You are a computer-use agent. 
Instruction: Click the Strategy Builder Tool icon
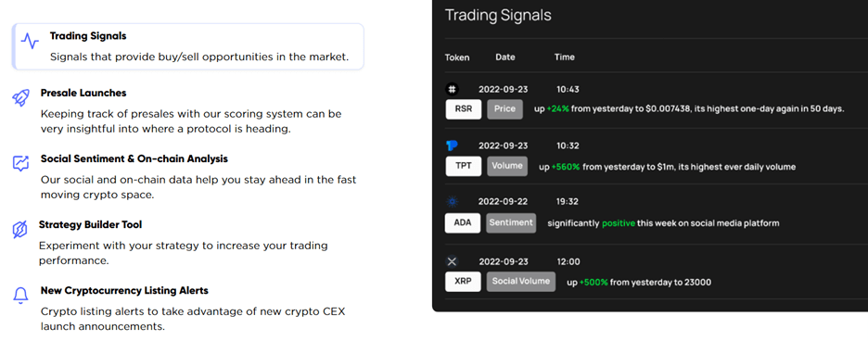point(19,230)
